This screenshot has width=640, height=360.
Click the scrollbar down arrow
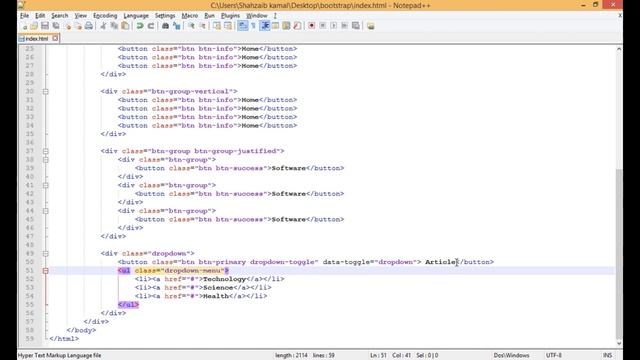tap(619, 343)
